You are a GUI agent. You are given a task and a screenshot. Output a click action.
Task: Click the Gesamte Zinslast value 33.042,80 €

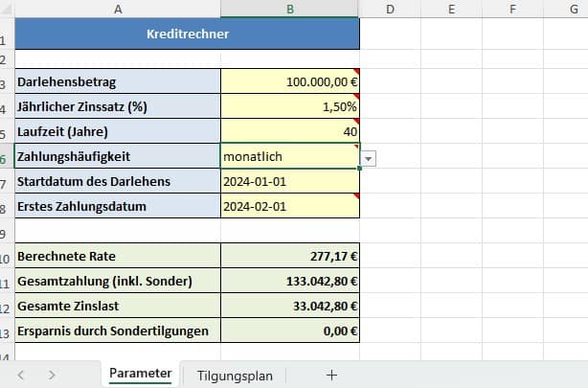[289, 307]
